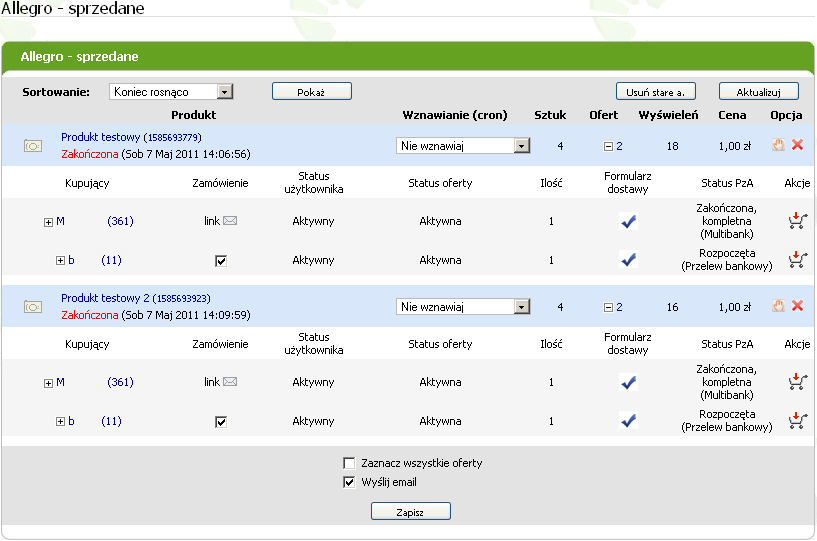Open buyer M profile link in first product
The width and height of the screenshot is (817, 541).
tap(60, 221)
